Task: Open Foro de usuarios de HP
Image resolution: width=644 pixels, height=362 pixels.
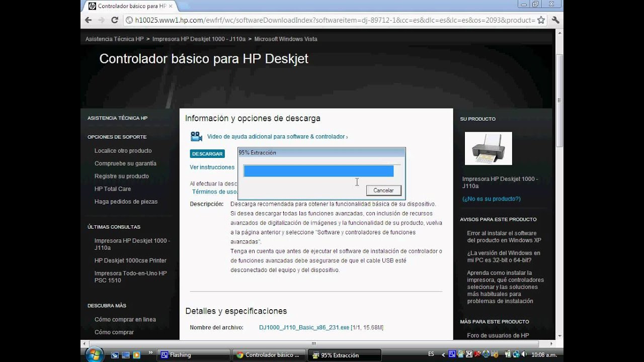Action: [x=498, y=335]
